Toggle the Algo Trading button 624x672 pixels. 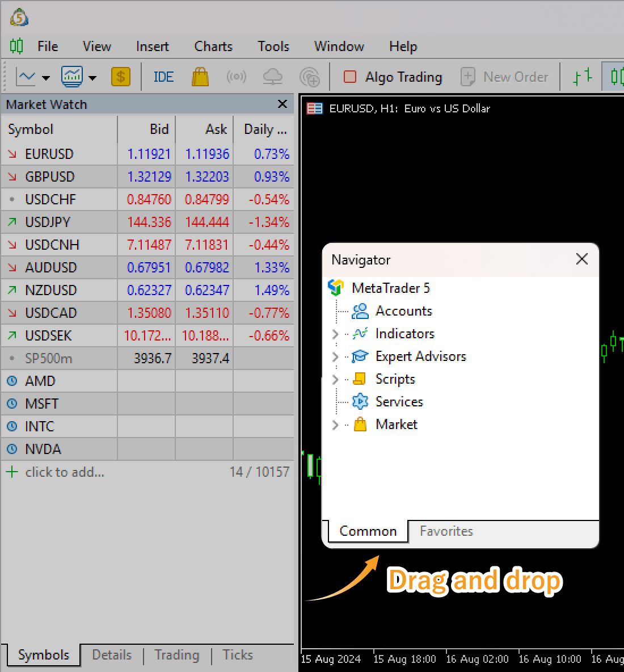click(x=393, y=77)
